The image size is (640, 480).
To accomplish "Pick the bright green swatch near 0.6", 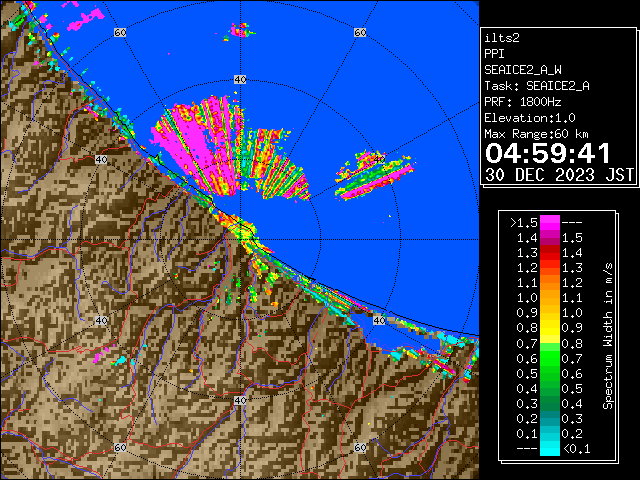I will coord(550,359).
